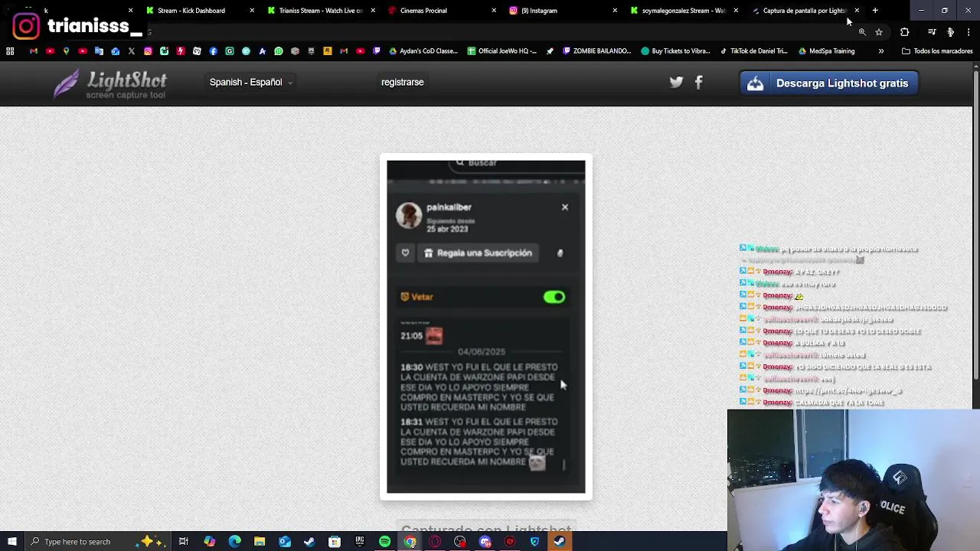Screen dimensions: 980x551
Task: Click the zoom magnifier icon in address bar
Action: pos(862,32)
